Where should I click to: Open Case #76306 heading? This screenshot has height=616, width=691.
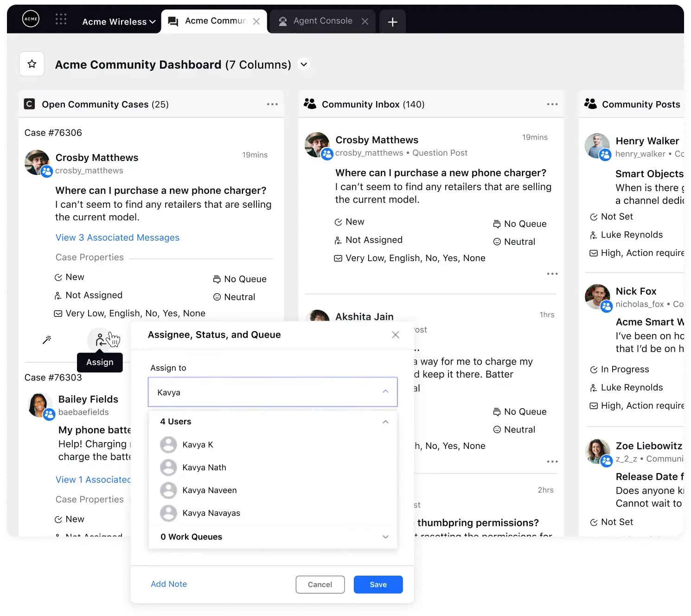53,133
